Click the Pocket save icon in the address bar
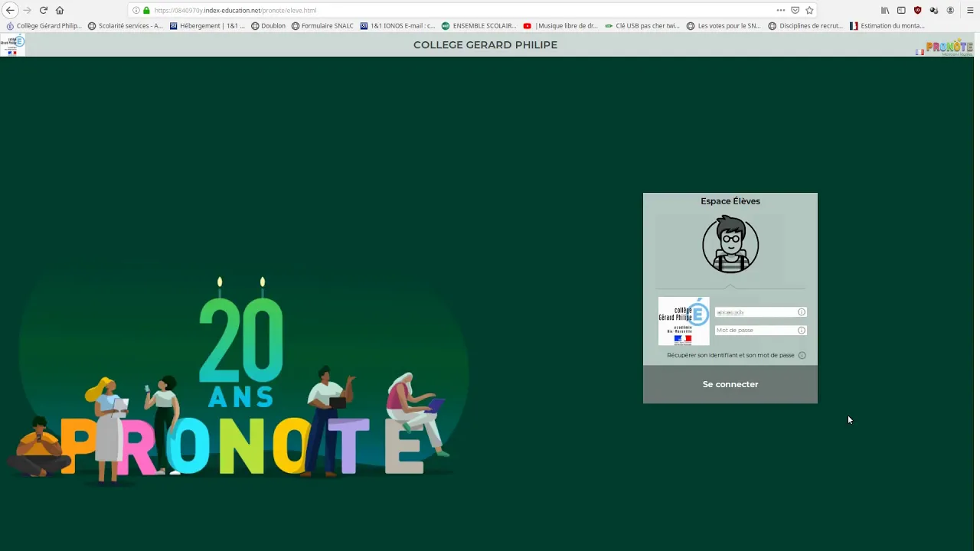This screenshot has width=980, height=551. [x=795, y=10]
